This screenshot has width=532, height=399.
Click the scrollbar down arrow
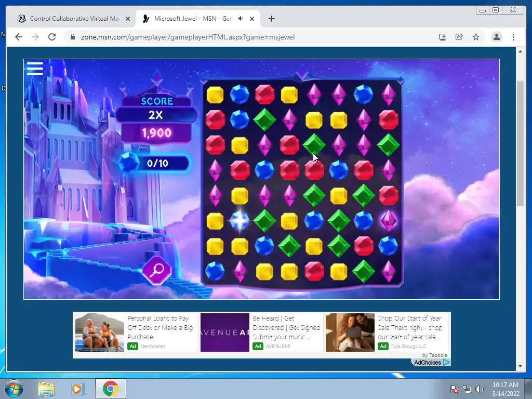(x=520, y=366)
